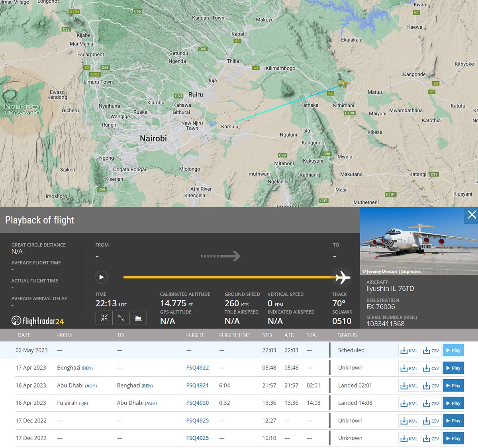Open Fujairah (FJR) origin link
The height and width of the screenshot is (448, 478).
pyautogui.click(x=72, y=403)
